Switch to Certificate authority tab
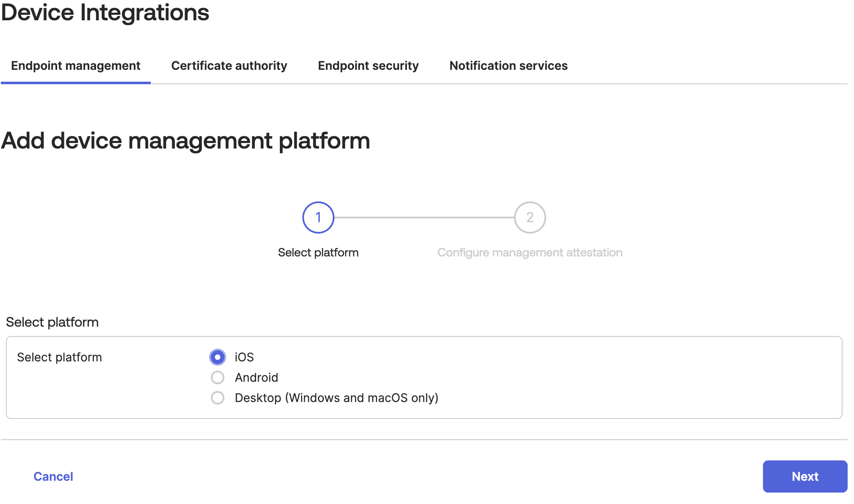 (229, 66)
